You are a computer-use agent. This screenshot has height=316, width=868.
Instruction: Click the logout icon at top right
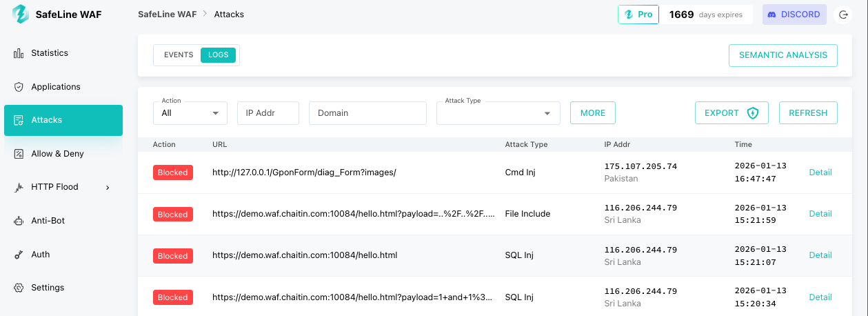click(x=842, y=14)
